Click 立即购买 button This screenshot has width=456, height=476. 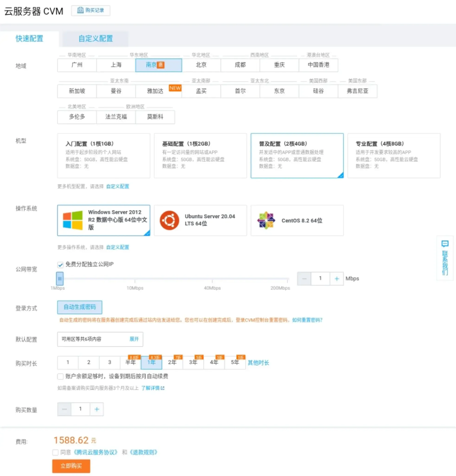pos(71,466)
